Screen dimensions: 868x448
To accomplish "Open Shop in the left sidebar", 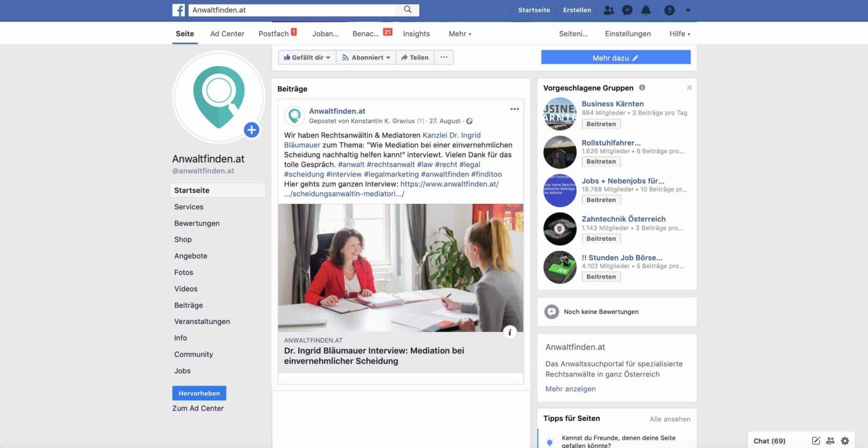I will (x=183, y=239).
